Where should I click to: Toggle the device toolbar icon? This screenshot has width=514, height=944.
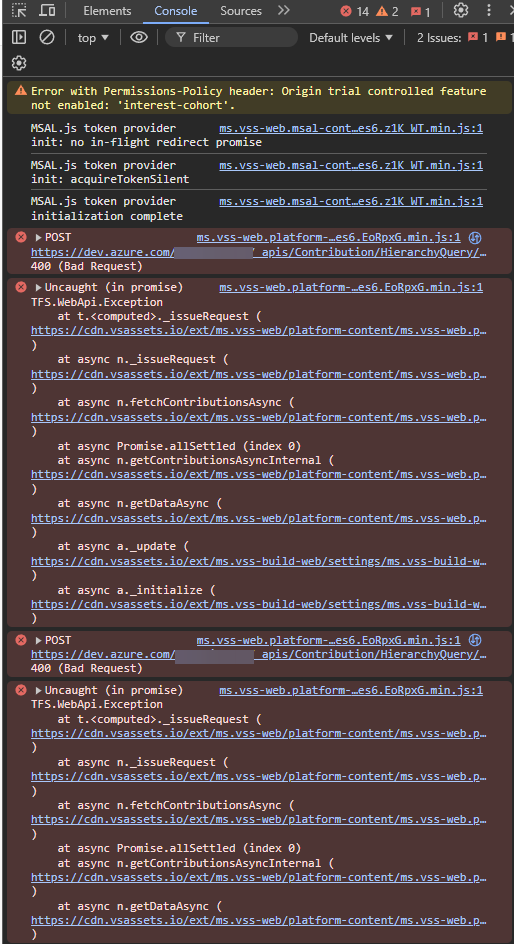click(x=47, y=11)
